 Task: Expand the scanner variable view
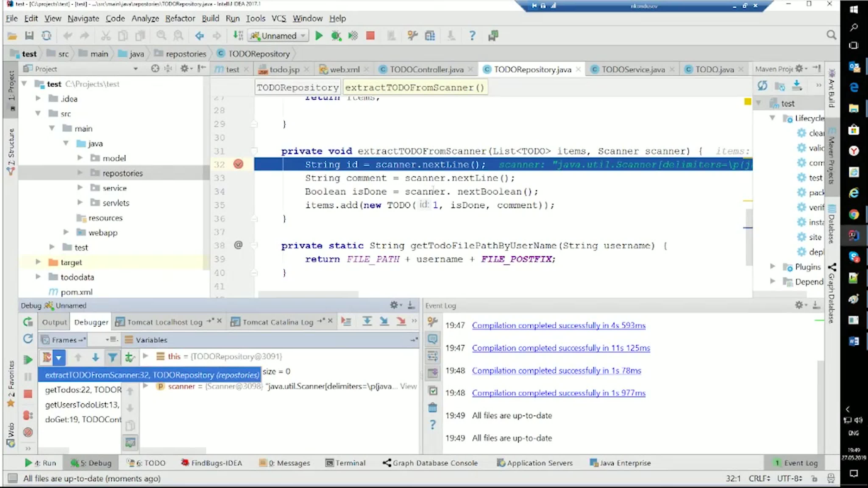pos(146,386)
